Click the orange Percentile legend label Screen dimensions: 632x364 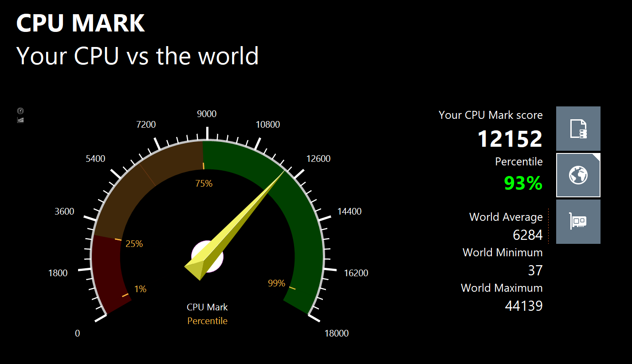tap(207, 321)
